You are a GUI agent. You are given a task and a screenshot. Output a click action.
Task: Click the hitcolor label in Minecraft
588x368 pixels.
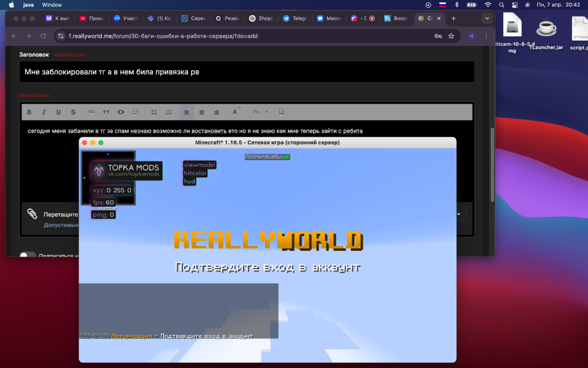(195, 173)
